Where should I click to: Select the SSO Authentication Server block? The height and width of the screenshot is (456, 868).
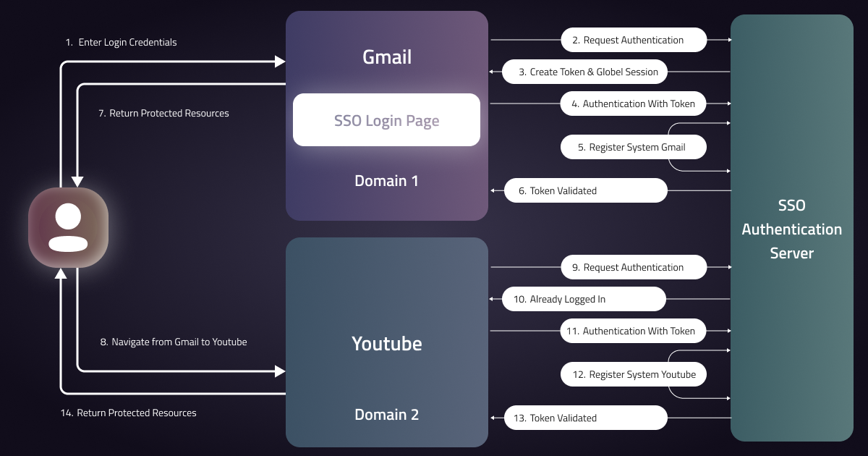pyautogui.click(x=792, y=228)
